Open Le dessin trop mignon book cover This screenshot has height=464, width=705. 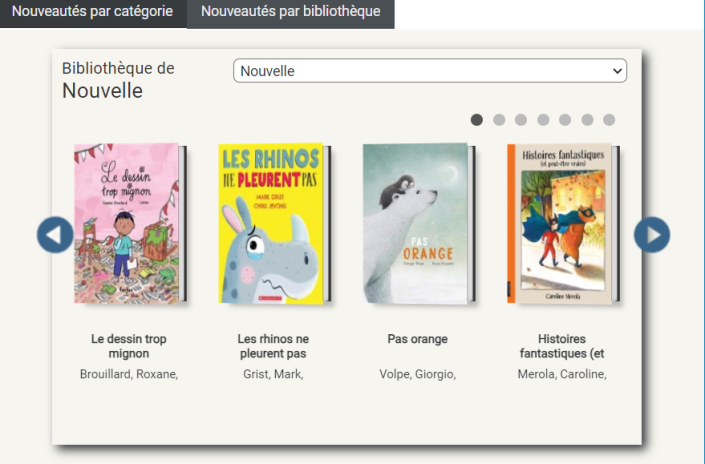click(x=127, y=223)
